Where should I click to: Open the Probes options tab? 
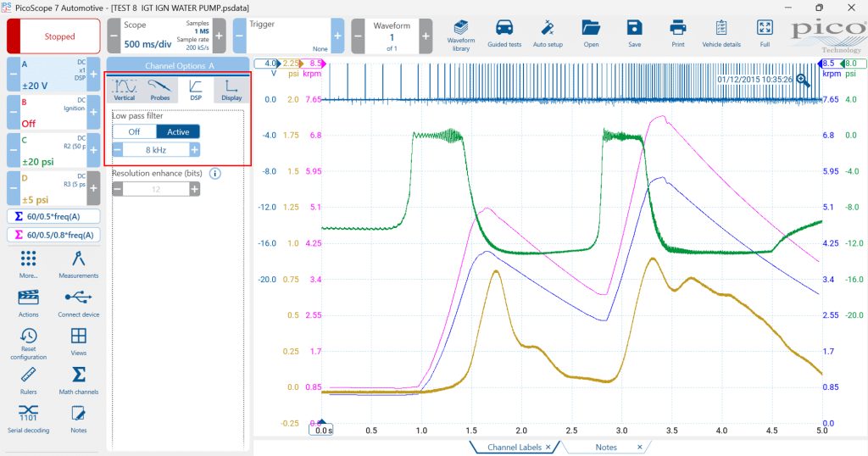160,90
